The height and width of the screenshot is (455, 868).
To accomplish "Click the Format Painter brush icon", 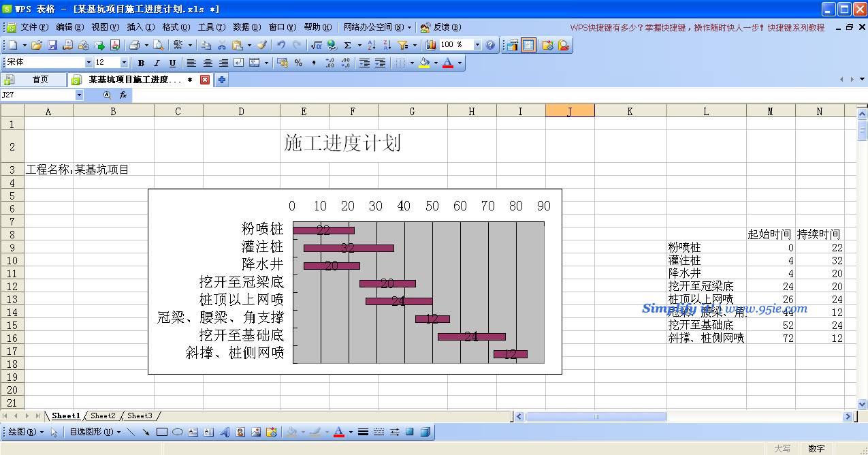I will [x=262, y=45].
